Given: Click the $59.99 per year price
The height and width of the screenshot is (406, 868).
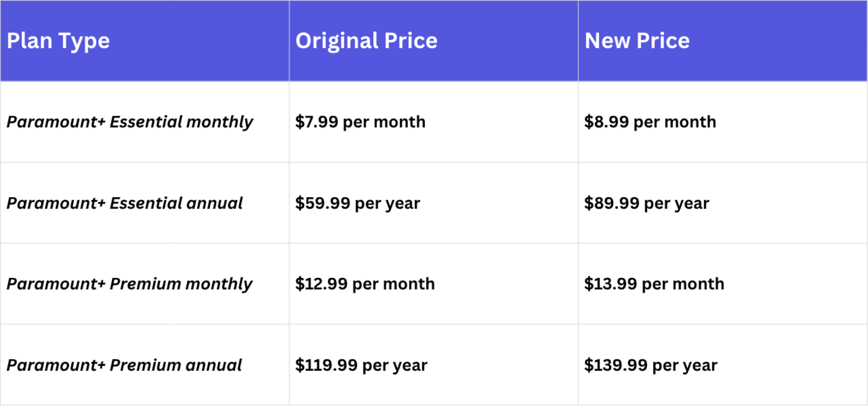Looking at the screenshot, I should (x=358, y=203).
